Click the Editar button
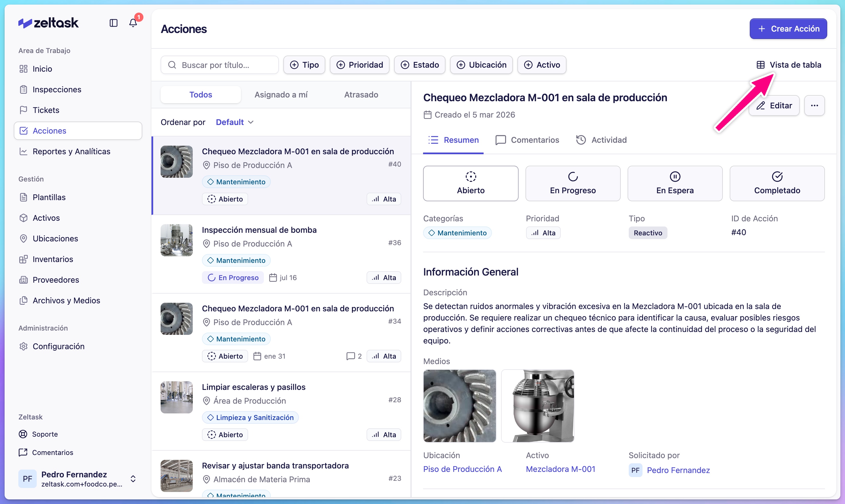This screenshot has width=845, height=504. pyautogui.click(x=774, y=106)
